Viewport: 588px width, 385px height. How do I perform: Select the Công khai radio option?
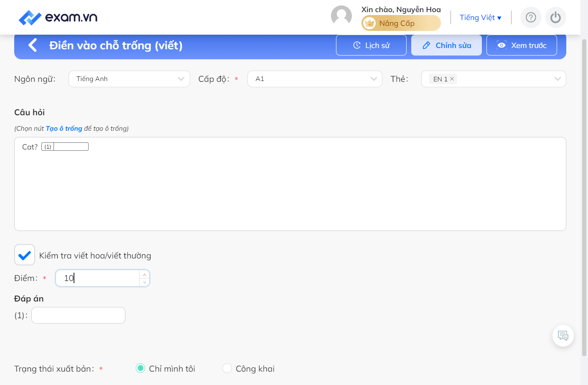coord(227,368)
